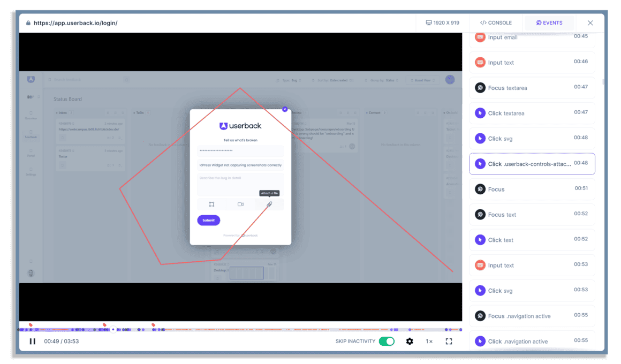The image size is (621, 364).
Task: Click the bug description textarea
Action: coord(240,184)
